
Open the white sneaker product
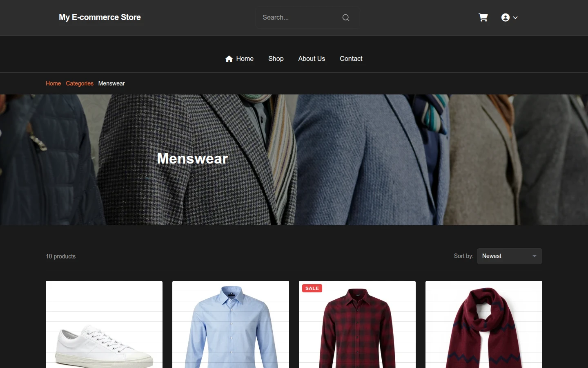104,325
